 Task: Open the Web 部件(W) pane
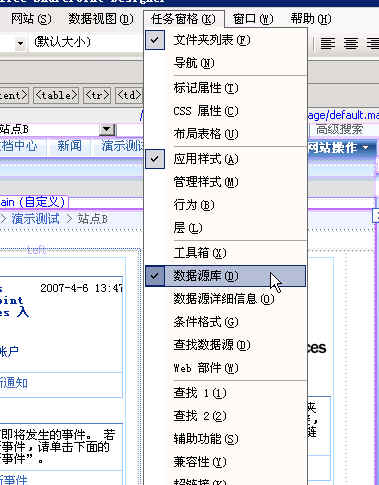[226, 368]
